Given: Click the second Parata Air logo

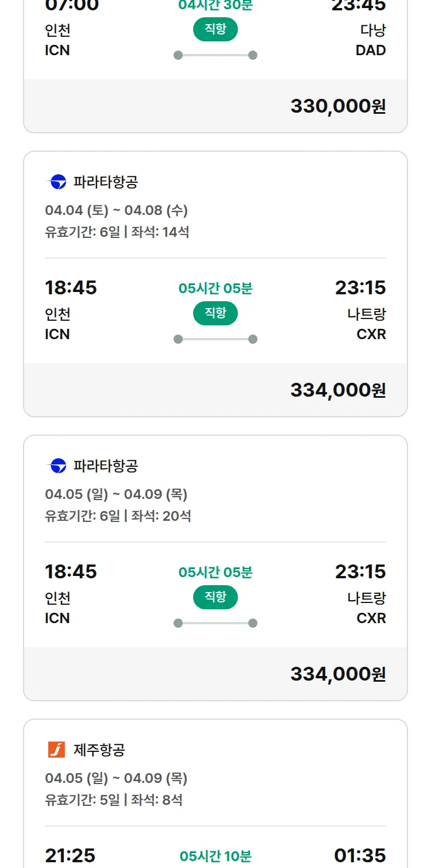Looking at the screenshot, I should [56, 466].
